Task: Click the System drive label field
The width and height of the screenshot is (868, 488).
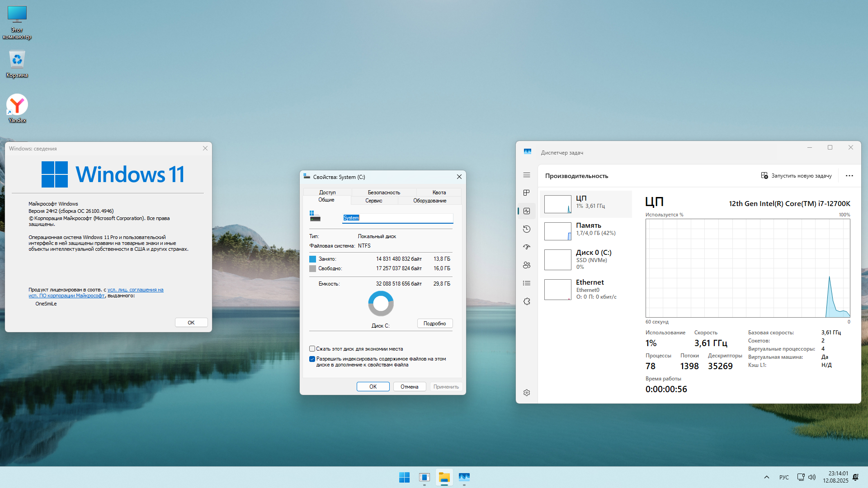Action: (397, 218)
